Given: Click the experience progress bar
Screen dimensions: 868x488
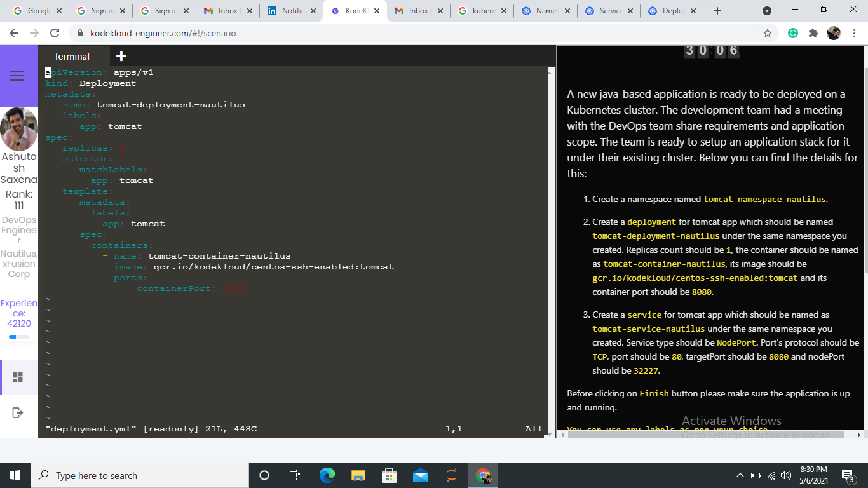Looking at the screenshot, I should pos(19,337).
